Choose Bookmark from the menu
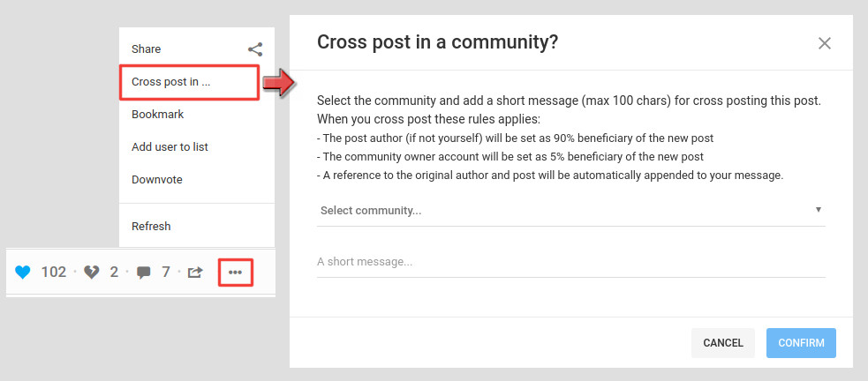This screenshot has height=381, width=868. pos(157,115)
